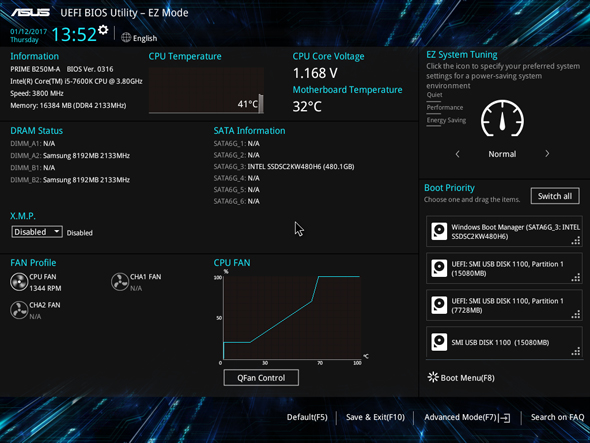Open Search on FAQ
The image size is (590, 443).
pos(558,417)
